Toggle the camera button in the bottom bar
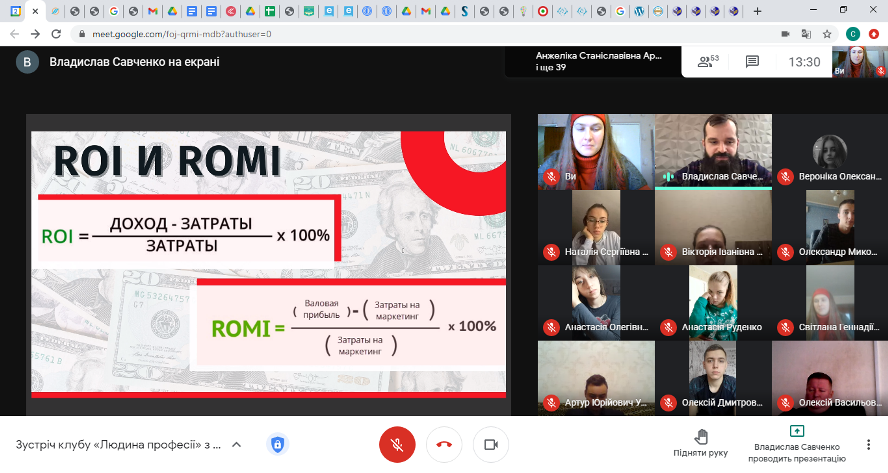 pos(490,444)
